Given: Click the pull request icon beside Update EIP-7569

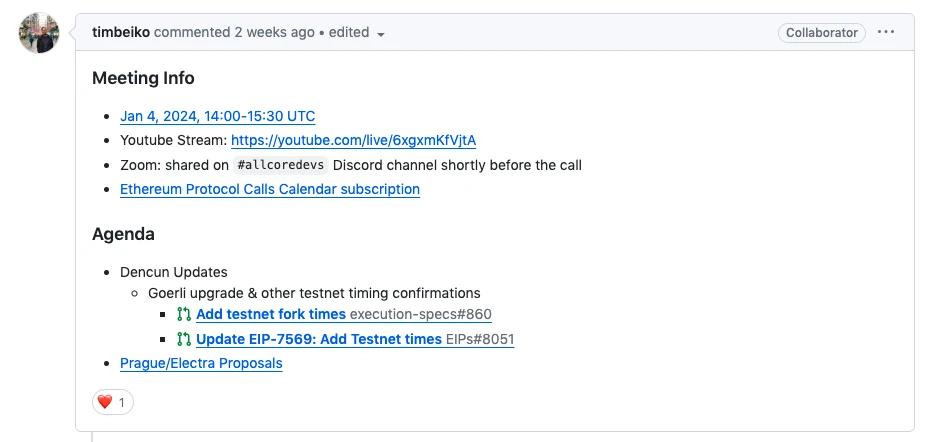Looking at the screenshot, I should coord(184,339).
